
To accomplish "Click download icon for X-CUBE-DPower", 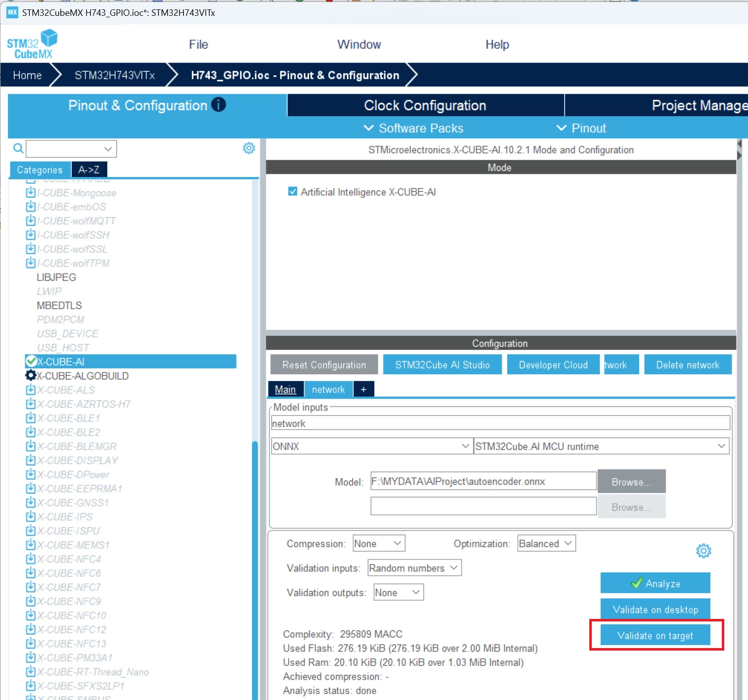I will coord(31,474).
